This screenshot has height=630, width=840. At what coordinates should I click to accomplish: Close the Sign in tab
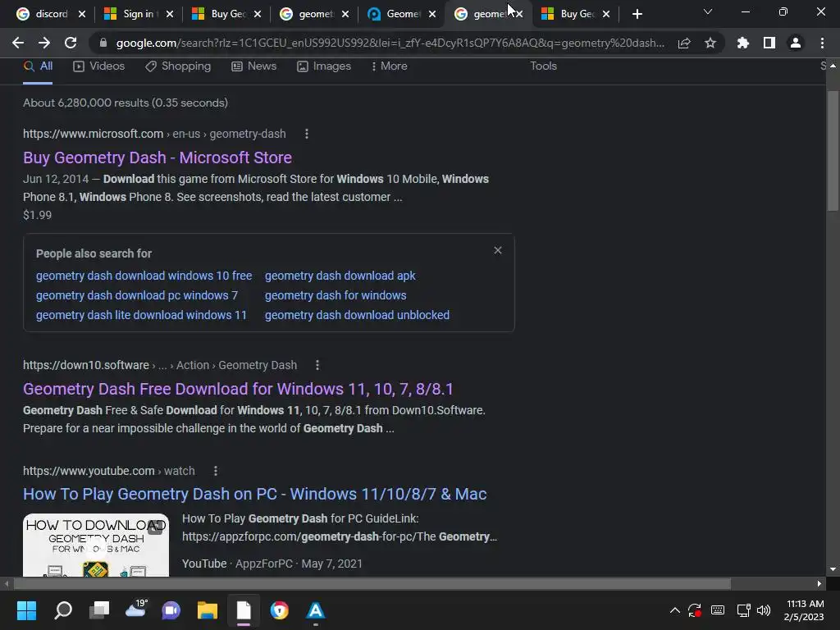coord(170,14)
